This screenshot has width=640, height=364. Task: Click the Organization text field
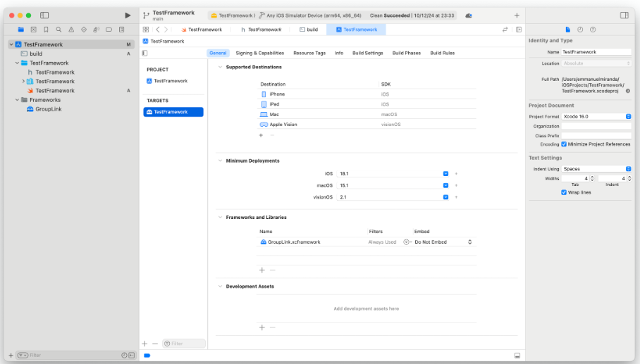click(x=596, y=126)
